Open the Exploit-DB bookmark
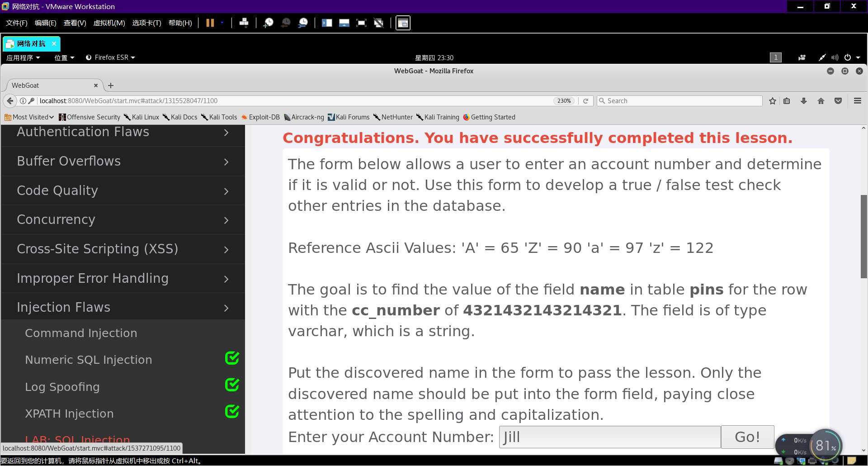This screenshot has width=868, height=466. [x=260, y=117]
